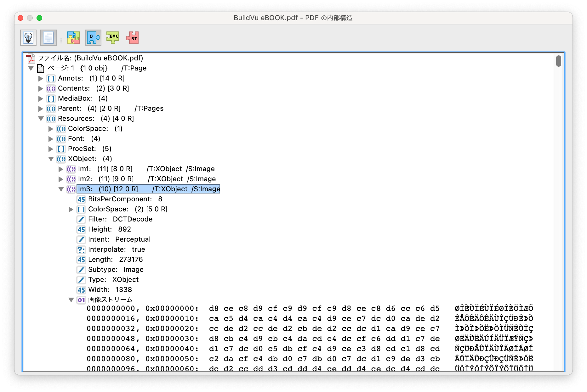Click the page view toolbar icon
Viewport: 587px width, 392px height.
(x=48, y=38)
